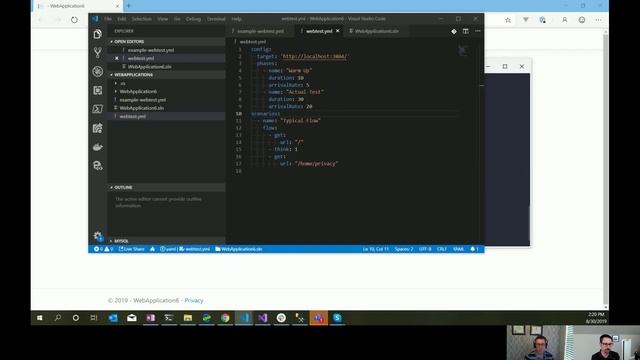Viewport: 640px width, 360px height.
Task: Click the Manage gear icon
Action: click(98, 236)
